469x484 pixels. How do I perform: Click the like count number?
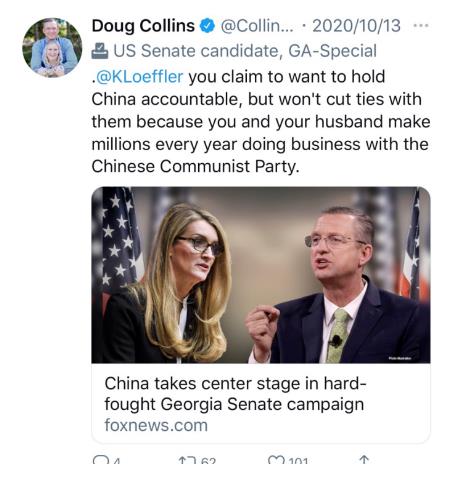(298, 461)
